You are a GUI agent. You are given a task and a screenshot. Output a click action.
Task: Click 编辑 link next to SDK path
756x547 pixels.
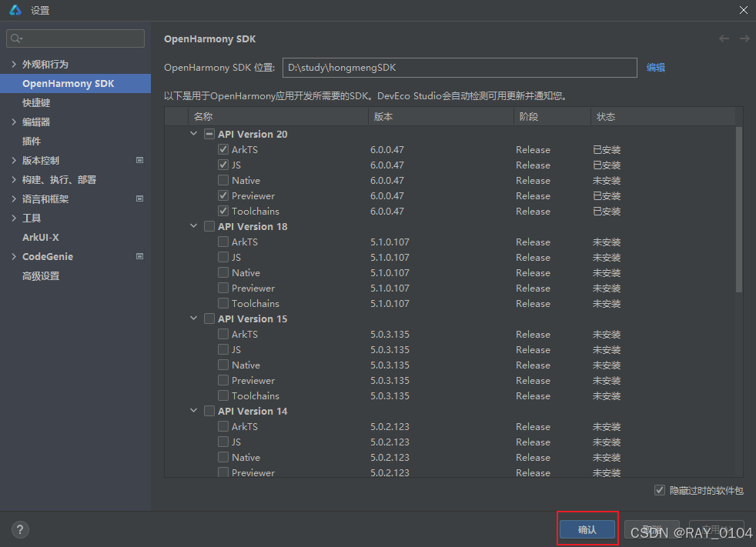[656, 68]
